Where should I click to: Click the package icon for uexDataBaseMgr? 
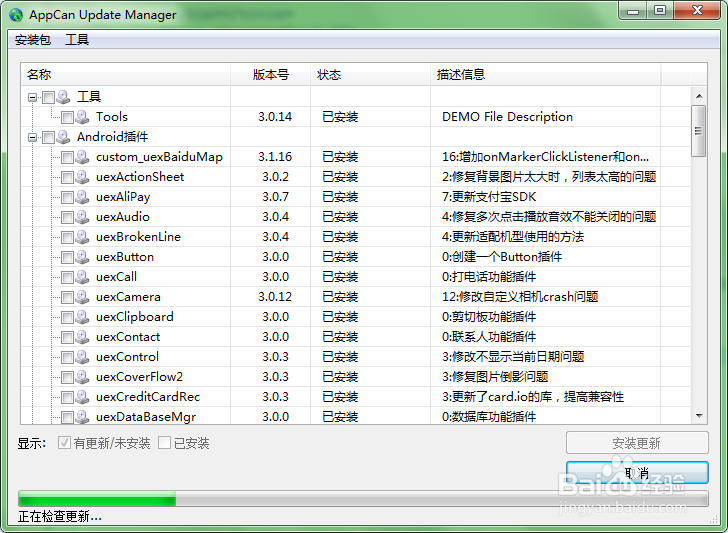click(82, 416)
